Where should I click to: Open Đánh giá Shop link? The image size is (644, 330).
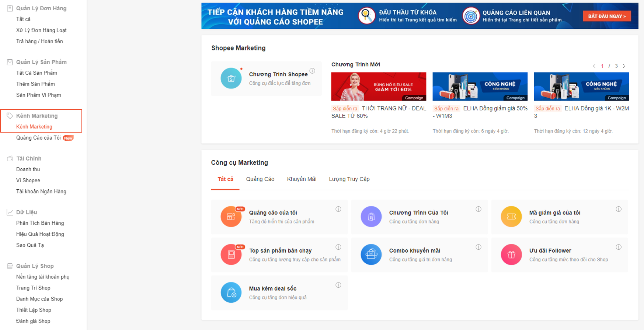click(33, 321)
